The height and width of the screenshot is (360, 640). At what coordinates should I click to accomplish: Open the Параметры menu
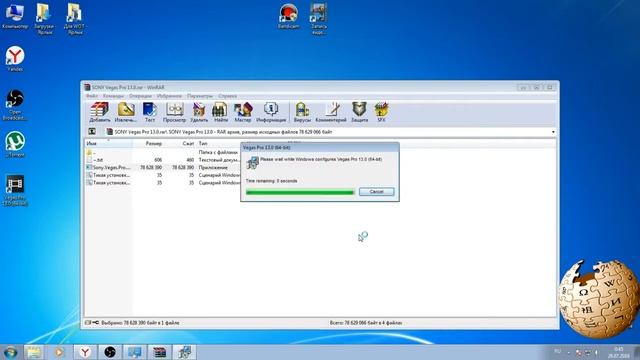pos(200,96)
